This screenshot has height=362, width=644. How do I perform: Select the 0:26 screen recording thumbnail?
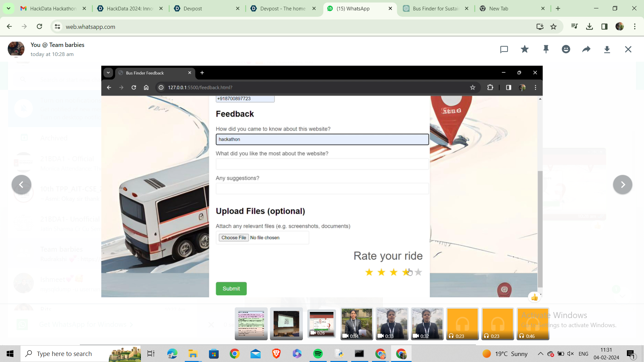pos(321,324)
